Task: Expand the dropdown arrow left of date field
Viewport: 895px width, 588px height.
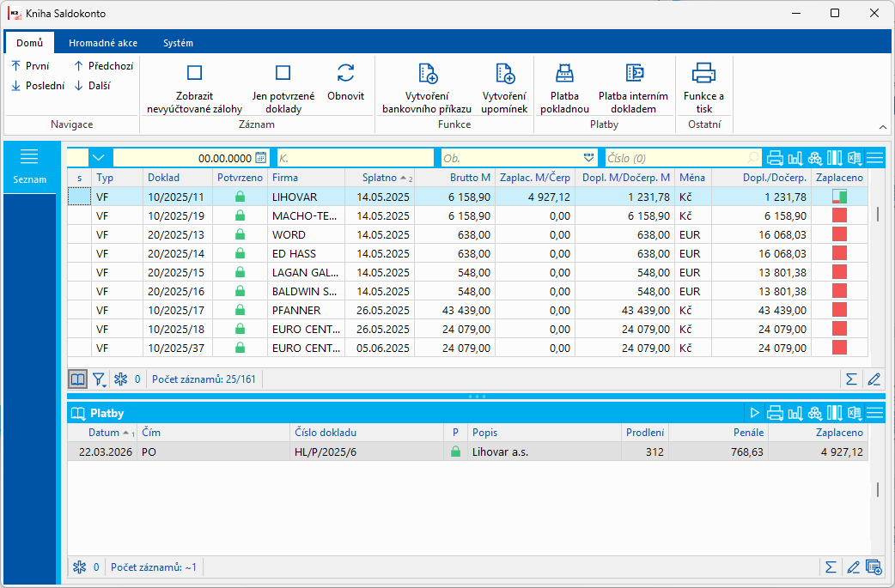Action: click(x=99, y=157)
